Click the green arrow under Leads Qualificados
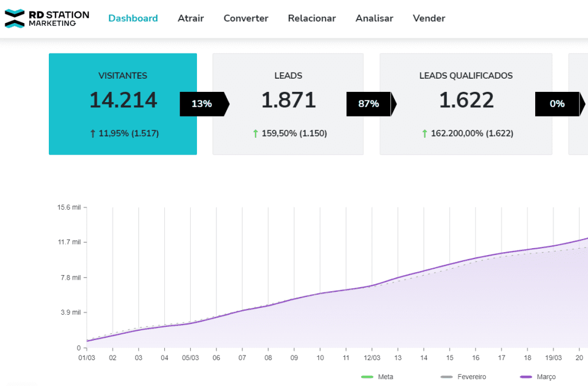This screenshot has width=588, height=386. [424, 133]
